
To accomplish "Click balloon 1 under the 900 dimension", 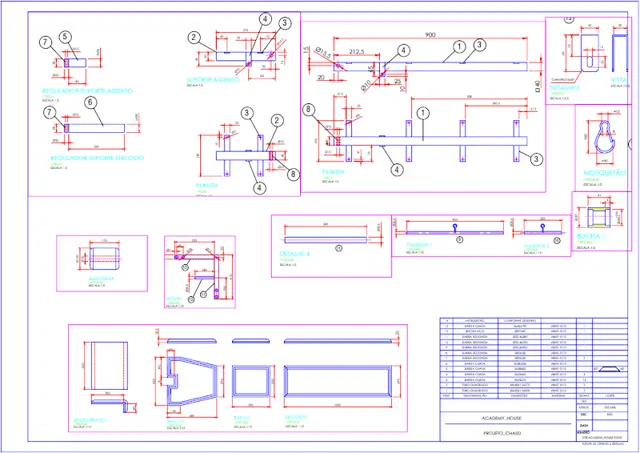I will pyautogui.click(x=459, y=47).
